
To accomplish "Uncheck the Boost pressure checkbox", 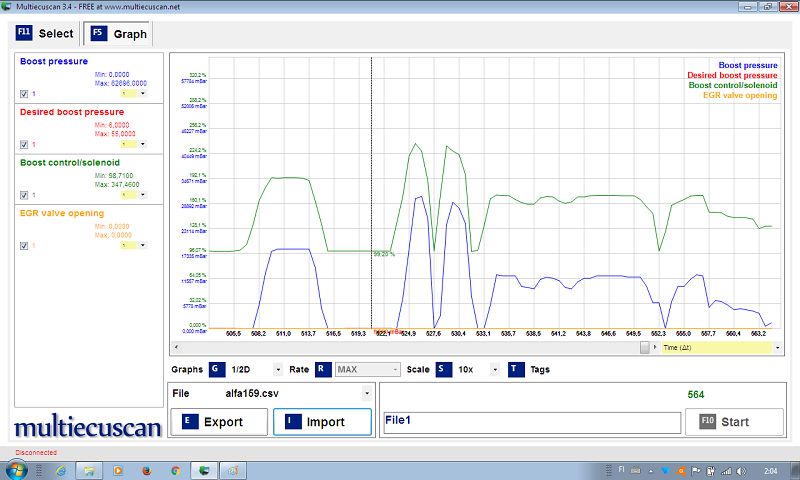I will click(24, 94).
